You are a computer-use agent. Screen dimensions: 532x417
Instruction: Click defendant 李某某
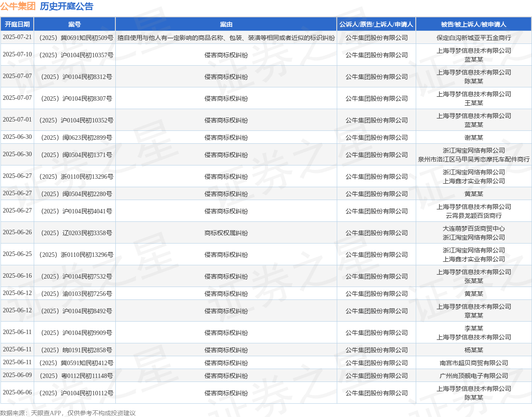pos(473,328)
